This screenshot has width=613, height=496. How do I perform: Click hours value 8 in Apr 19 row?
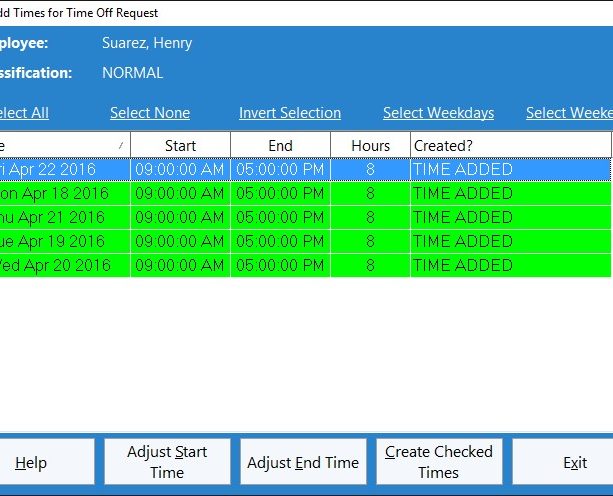(x=370, y=241)
